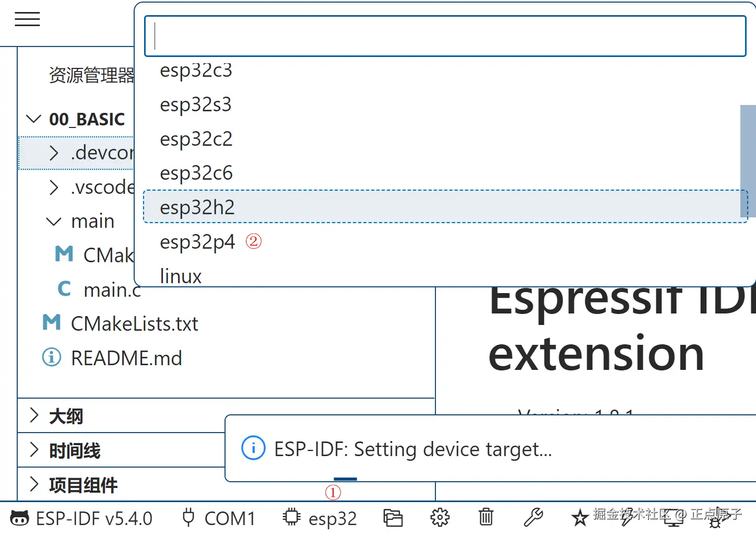Open SDK configuration gear in status bar
The width and height of the screenshot is (756, 535).
(x=440, y=518)
